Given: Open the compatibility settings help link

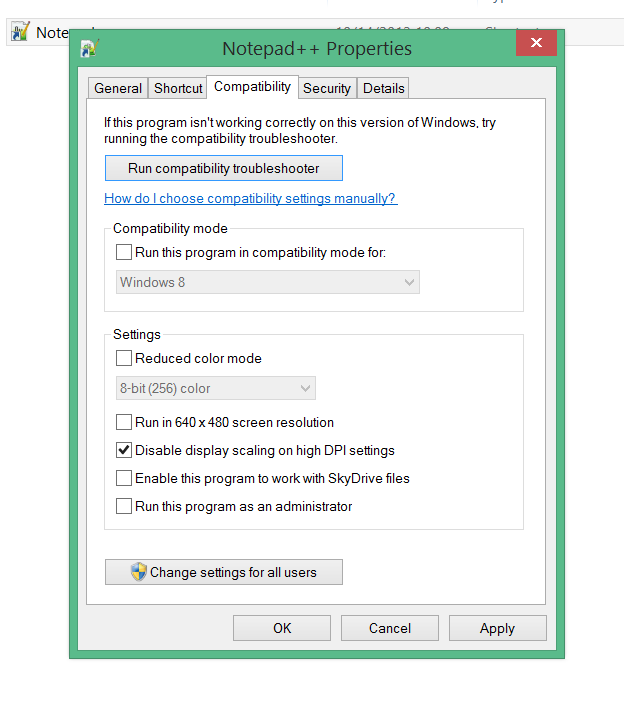Looking at the screenshot, I should (x=250, y=198).
